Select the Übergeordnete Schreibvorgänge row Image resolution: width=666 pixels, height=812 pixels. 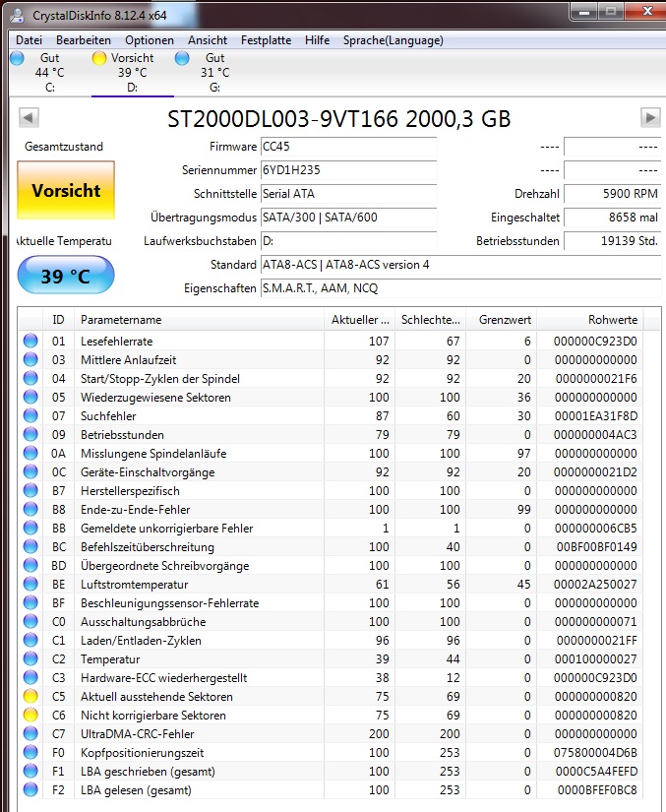point(332,565)
